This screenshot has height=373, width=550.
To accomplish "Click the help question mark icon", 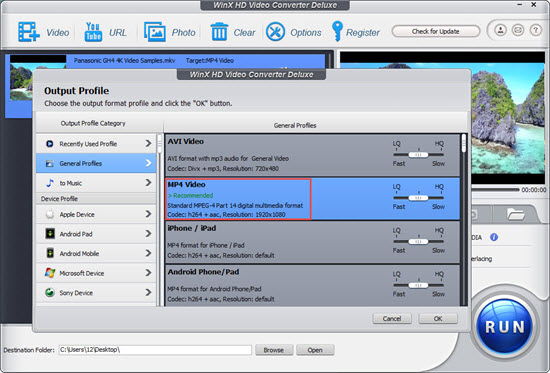I will (x=535, y=30).
